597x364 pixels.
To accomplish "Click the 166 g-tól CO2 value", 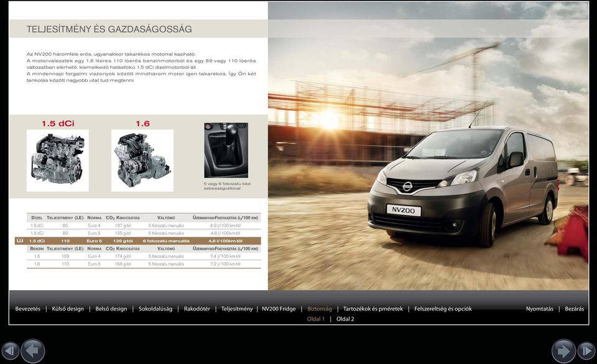I will [x=123, y=264].
